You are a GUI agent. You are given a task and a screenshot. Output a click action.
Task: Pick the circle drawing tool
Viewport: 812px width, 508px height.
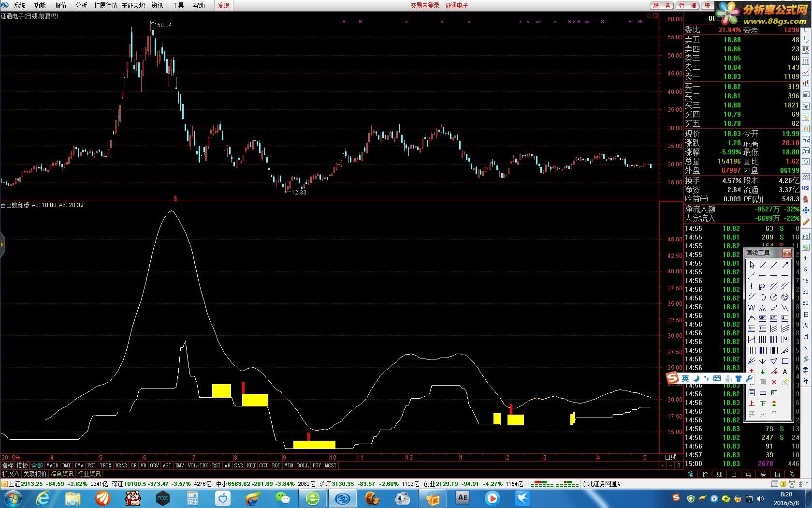click(774, 297)
